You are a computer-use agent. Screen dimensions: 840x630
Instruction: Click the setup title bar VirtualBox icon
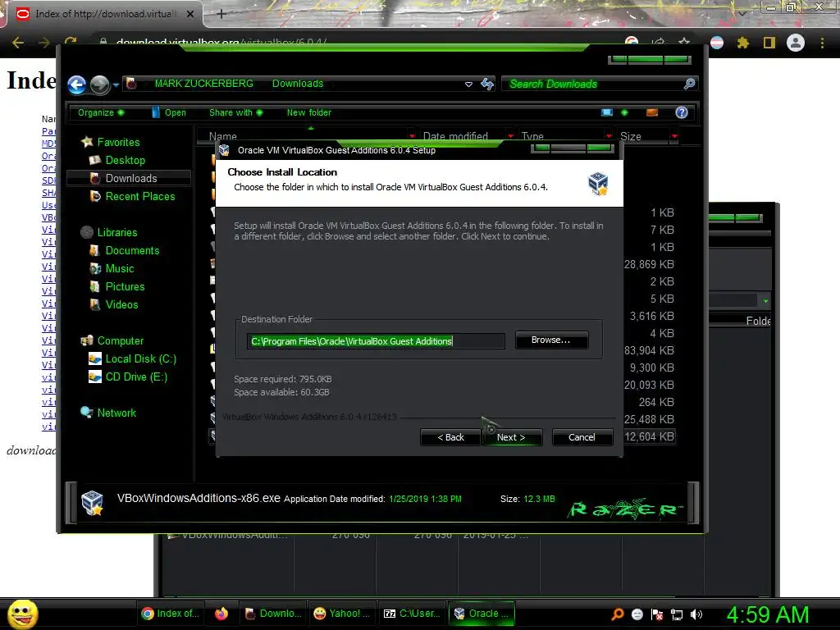click(225, 151)
